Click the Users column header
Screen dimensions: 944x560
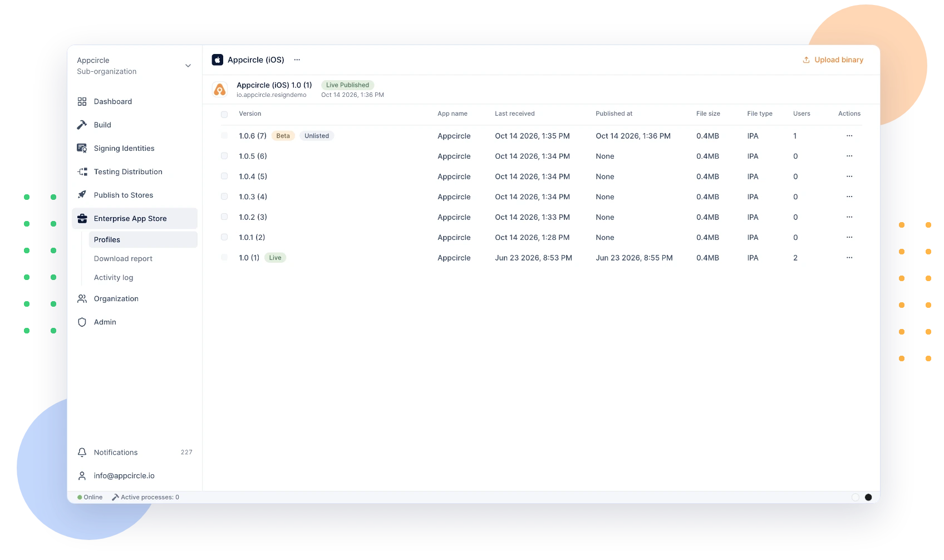(802, 114)
